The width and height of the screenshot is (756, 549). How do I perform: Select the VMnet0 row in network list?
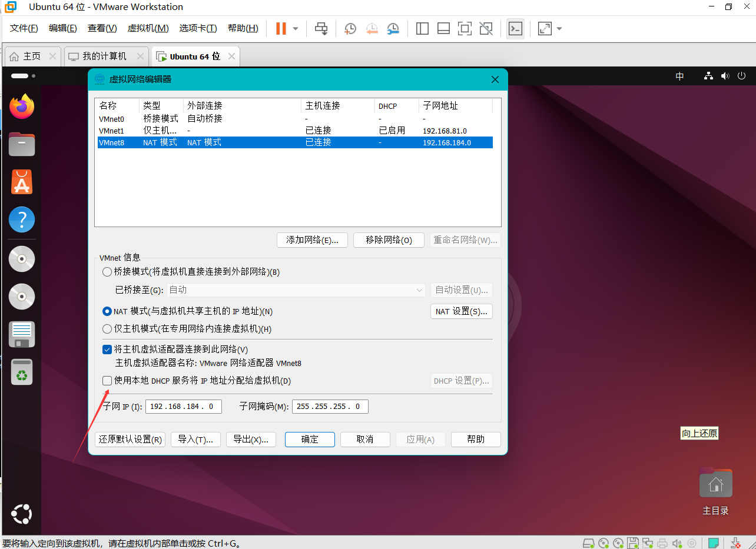click(x=295, y=119)
